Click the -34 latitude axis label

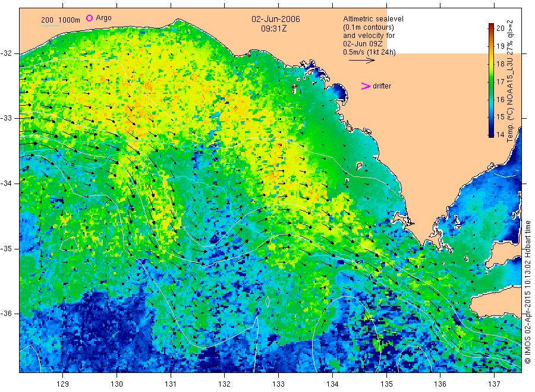tap(6, 184)
